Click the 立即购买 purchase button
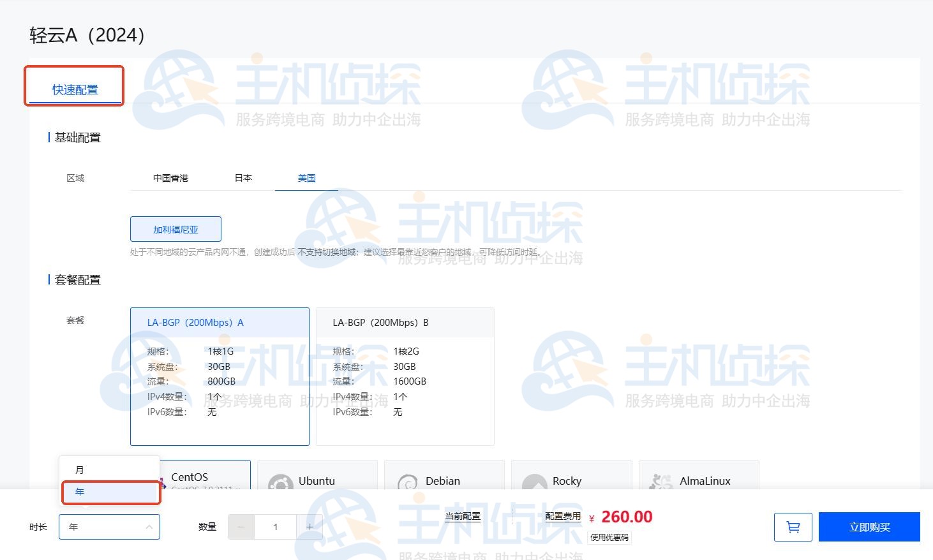Viewport: 933px width, 560px height. (x=869, y=526)
